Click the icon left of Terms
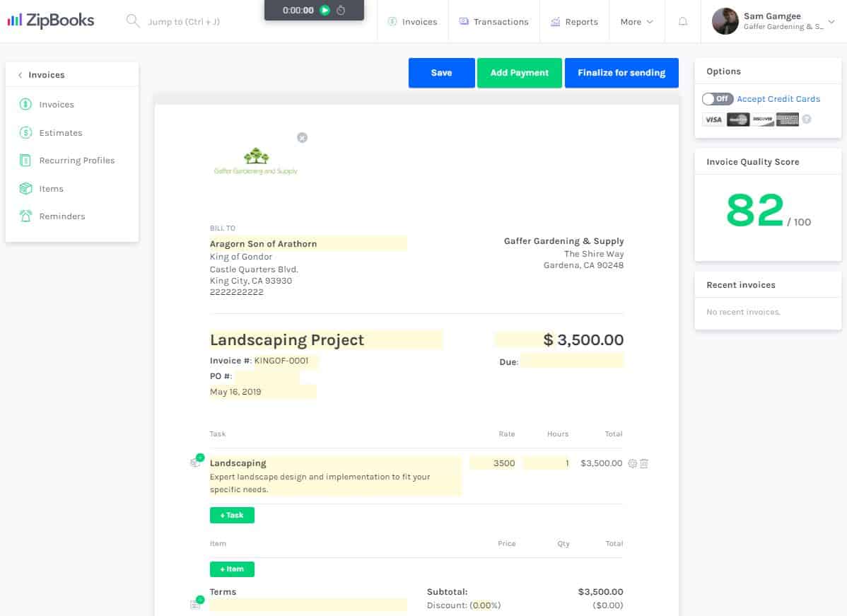 pyautogui.click(x=197, y=603)
